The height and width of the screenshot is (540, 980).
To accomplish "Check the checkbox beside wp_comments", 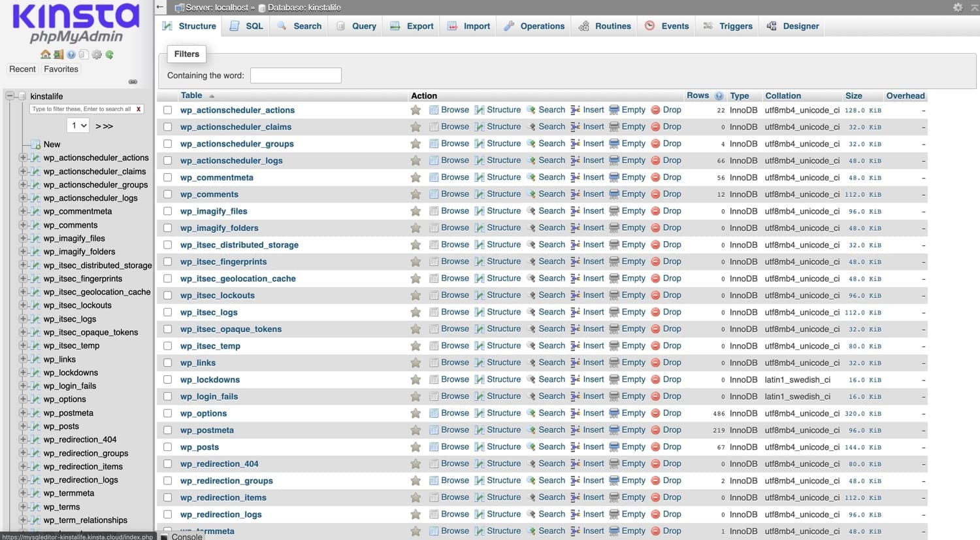I will (168, 194).
